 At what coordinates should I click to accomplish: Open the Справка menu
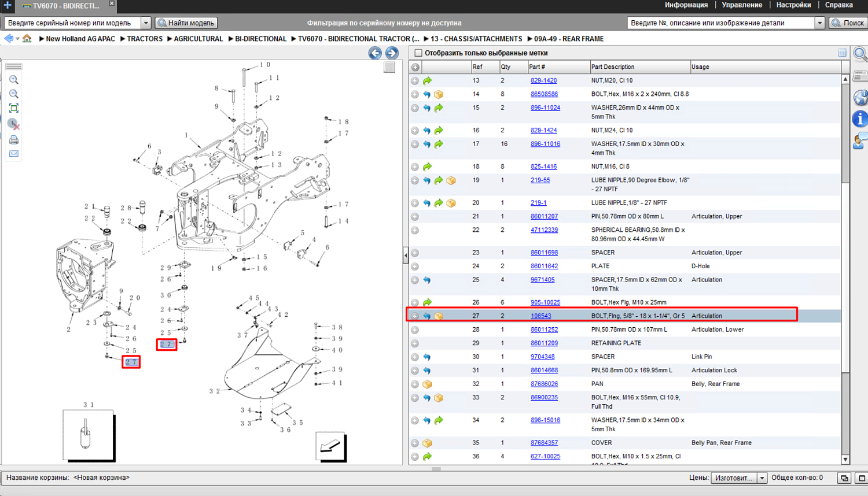(838, 5)
